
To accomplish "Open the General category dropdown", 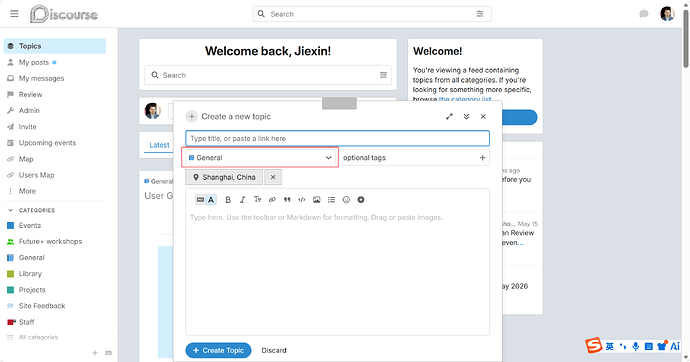I will click(260, 157).
